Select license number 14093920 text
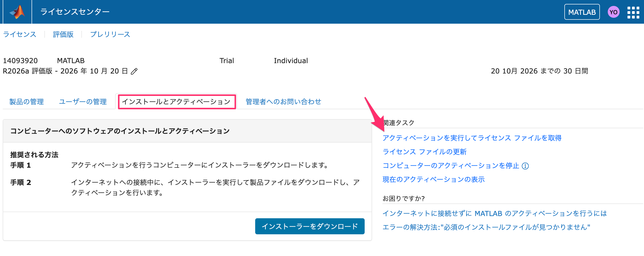Screen dimensions: 644x256 (20, 60)
